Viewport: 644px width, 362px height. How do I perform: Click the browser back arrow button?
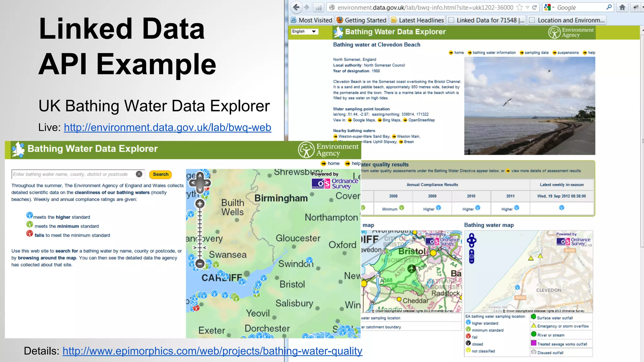tap(296, 7)
